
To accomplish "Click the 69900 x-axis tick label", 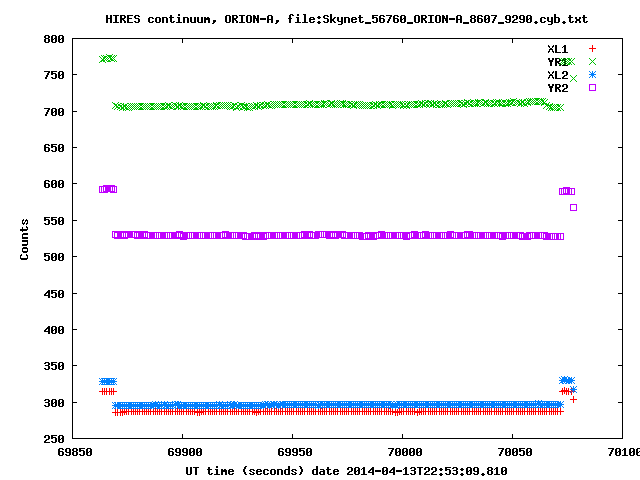I will coord(184,452).
